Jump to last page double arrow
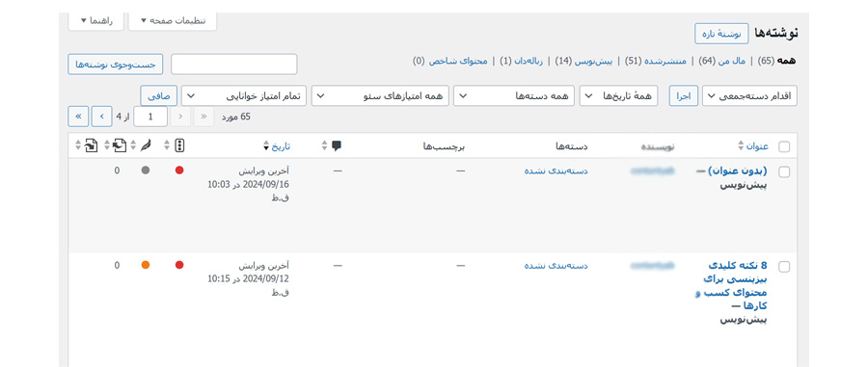Viewport: 868px width, 367px height. pos(78,117)
